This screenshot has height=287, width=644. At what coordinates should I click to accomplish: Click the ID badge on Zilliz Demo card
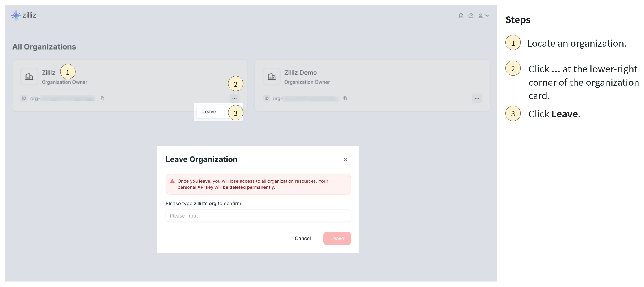267,98
